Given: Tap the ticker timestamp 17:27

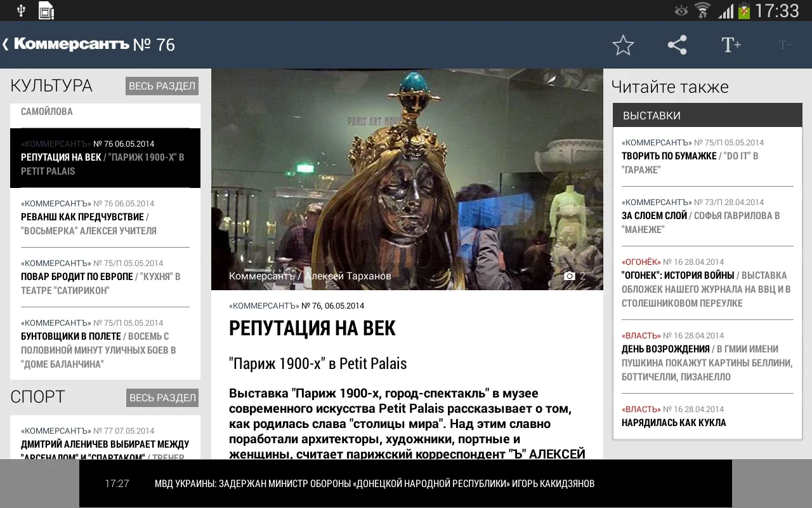Looking at the screenshot, I should point(117,483).
